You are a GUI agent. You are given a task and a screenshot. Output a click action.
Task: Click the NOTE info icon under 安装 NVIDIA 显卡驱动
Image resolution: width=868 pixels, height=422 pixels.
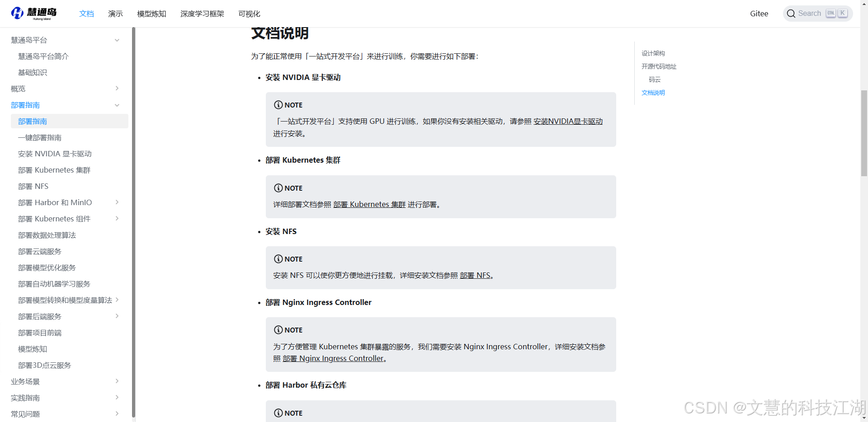pyautogui.click(x=278, y=105)
